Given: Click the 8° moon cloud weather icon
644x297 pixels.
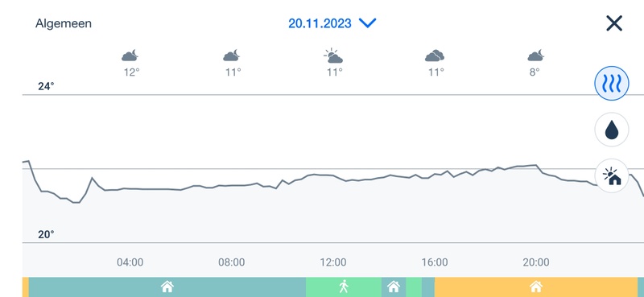Looking at the screenshot, I should point(535,56).
